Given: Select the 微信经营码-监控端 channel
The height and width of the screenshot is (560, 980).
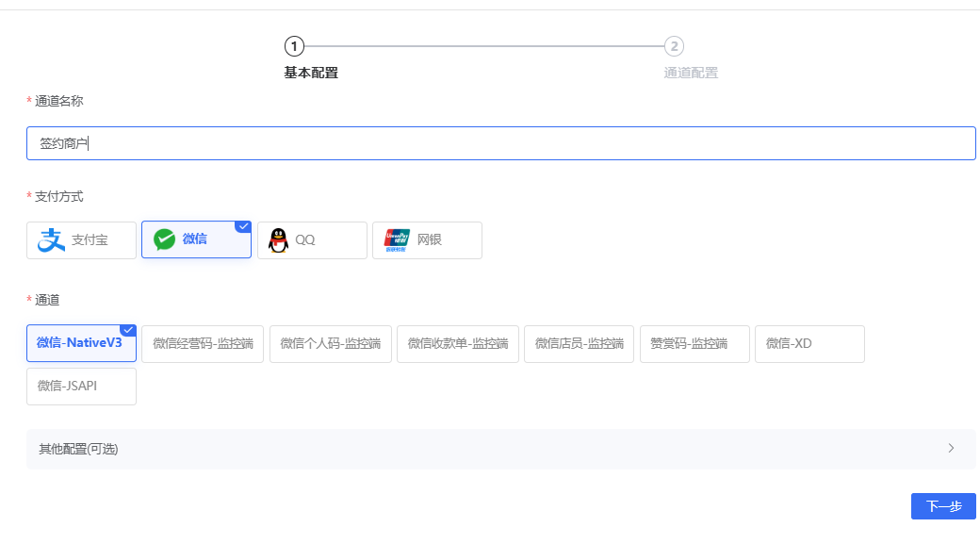Looking at the screenshot, I should pyautogui.click(x=203, y=343).
